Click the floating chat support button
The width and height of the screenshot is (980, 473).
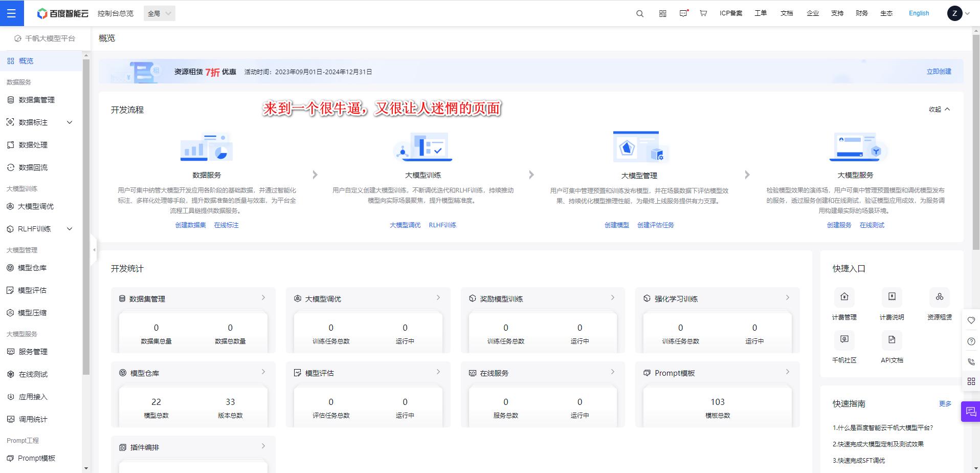tap(970, 412)
